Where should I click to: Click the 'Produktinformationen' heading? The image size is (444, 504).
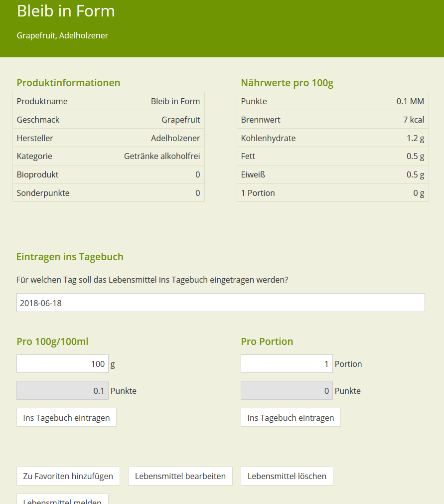point(68,83)
